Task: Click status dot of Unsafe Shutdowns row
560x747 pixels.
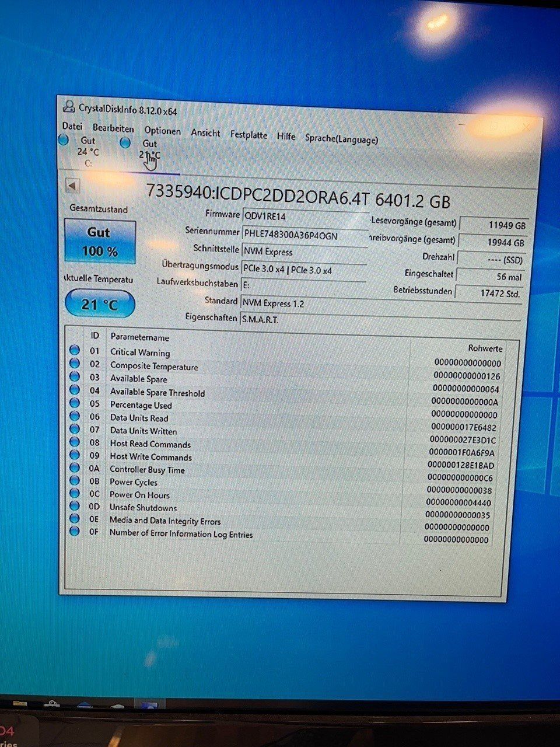Action: [75, 506]
